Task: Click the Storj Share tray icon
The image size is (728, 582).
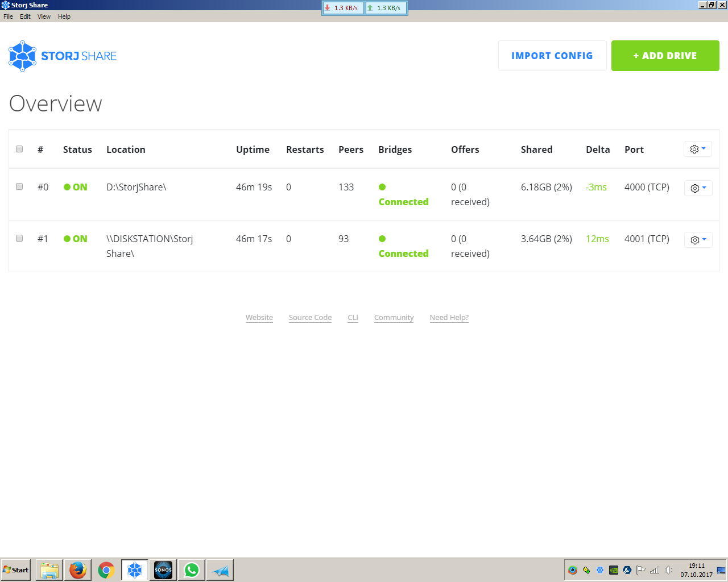Action: coord(600,570)
